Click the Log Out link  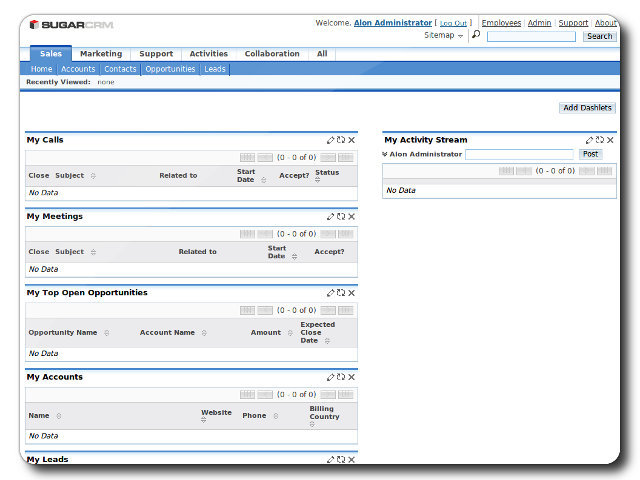click(x=453, y=23)
